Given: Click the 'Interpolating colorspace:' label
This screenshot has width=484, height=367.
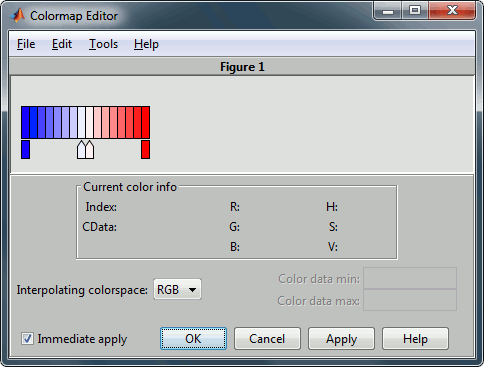Looking at the screenshot, I should click(x=82, y=290).
